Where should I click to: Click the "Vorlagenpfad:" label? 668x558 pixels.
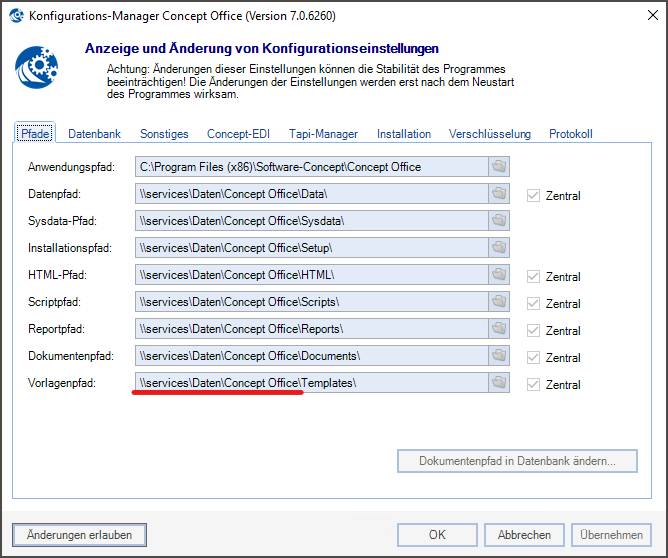(62, 383)
